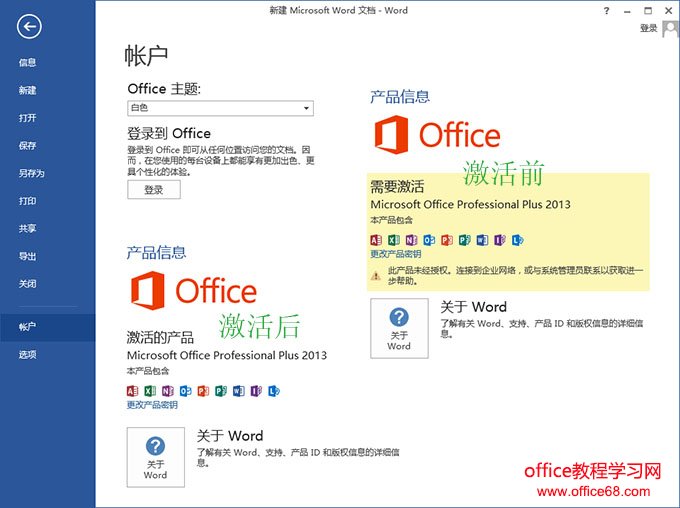Click the Outlook icon under 激活的产品
The width and height of the screenshot is (680, 508).
pyautogui.click(x=186, y=391)
